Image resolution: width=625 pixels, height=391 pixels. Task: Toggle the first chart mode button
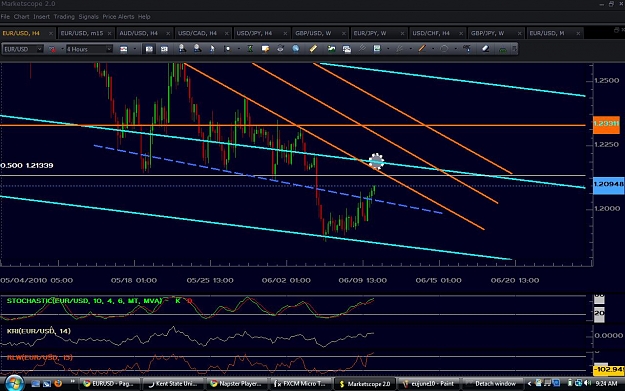pos(149,49)
